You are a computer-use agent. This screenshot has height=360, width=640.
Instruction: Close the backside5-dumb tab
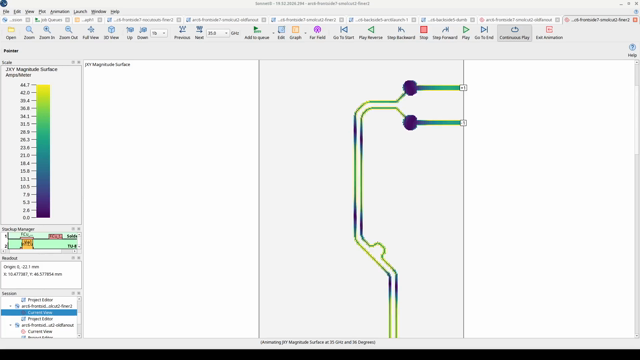point(472,20)
